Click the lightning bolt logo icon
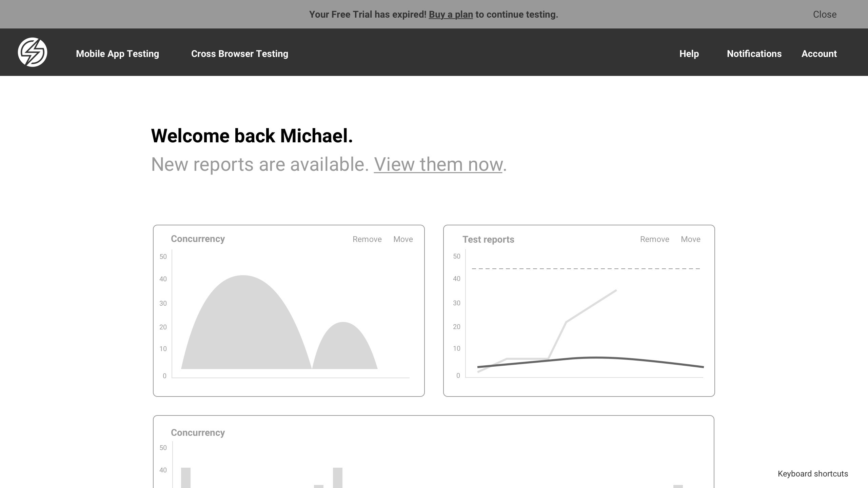The image size is (868, 488). (x=33, y=52)
